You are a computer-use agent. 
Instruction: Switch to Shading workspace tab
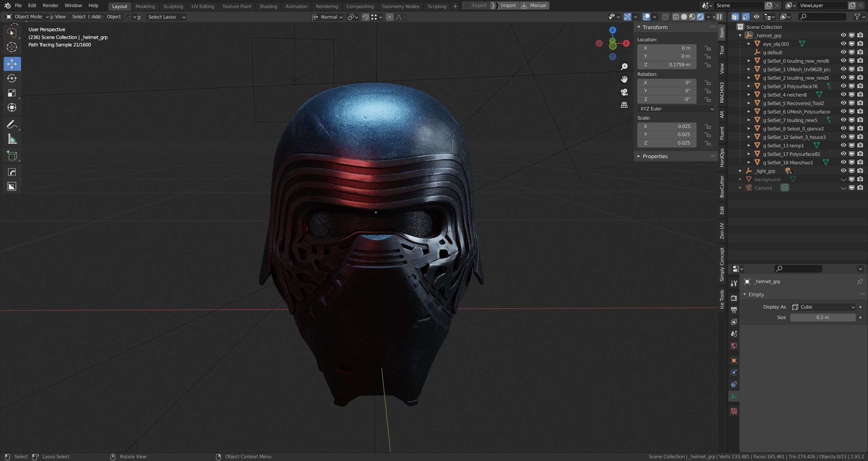[x=268, y=6]
